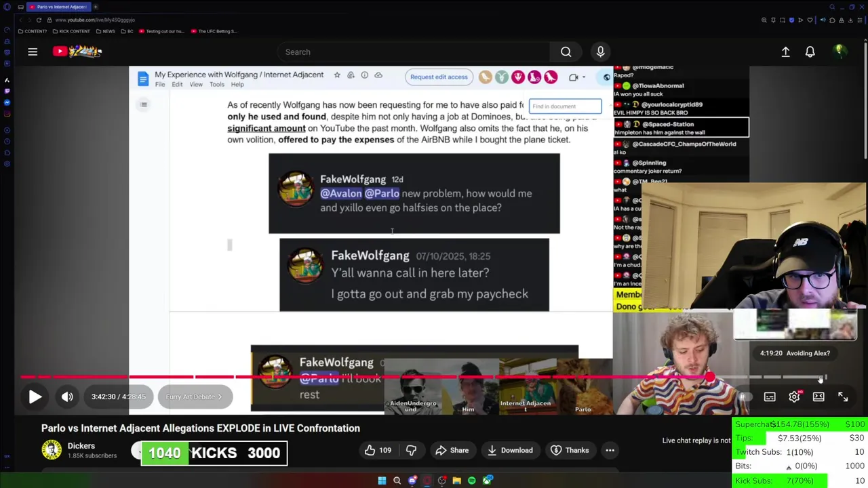The height and width of the screenshot is (488, 868).
Task: Open Windows taskbar search
Action: click(x=397, y=481)
